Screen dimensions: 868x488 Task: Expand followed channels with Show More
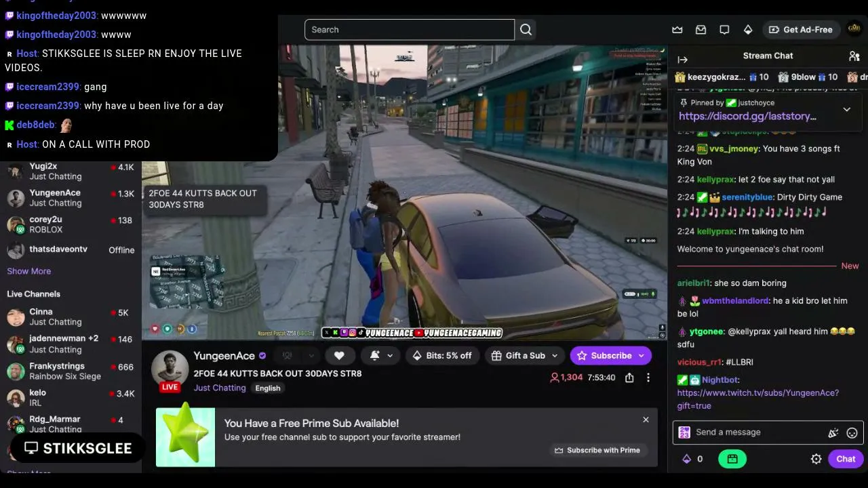coord(29,271)
